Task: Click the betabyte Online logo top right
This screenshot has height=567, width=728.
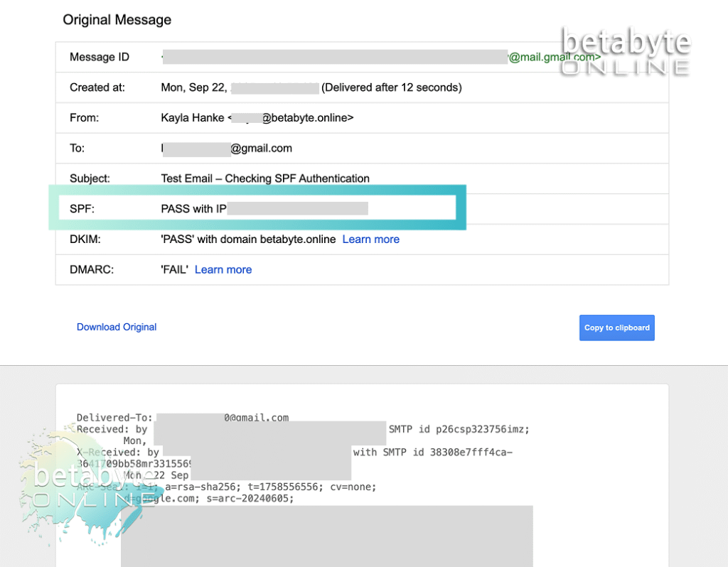Action: [626, 51]
